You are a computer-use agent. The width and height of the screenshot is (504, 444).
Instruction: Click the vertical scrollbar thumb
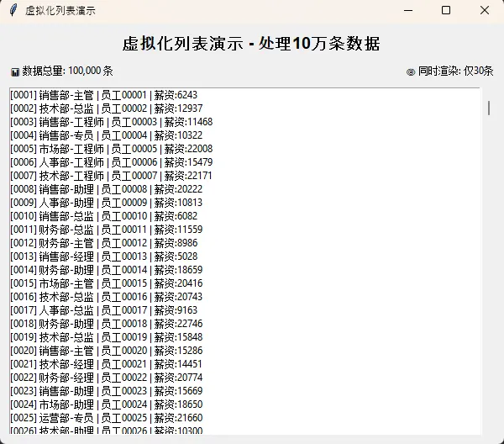(489, 108)
